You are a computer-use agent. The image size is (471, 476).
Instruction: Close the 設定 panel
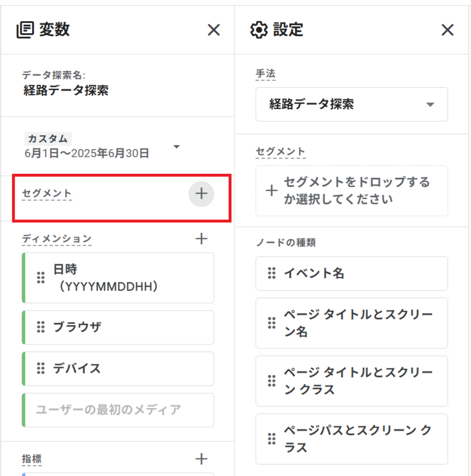447,30
